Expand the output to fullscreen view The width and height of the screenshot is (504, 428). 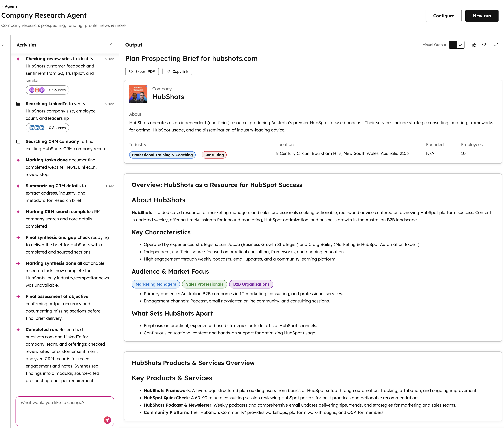tap(496, 45)
